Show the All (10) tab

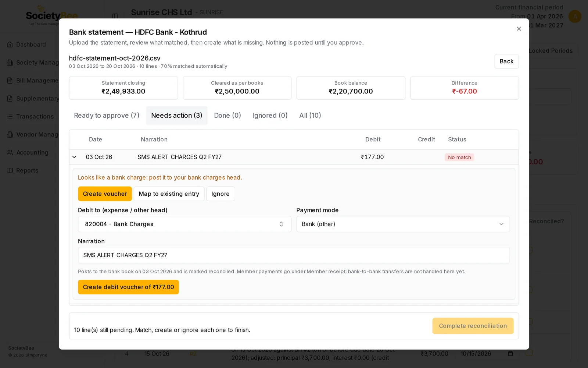(x=310, y=116)
